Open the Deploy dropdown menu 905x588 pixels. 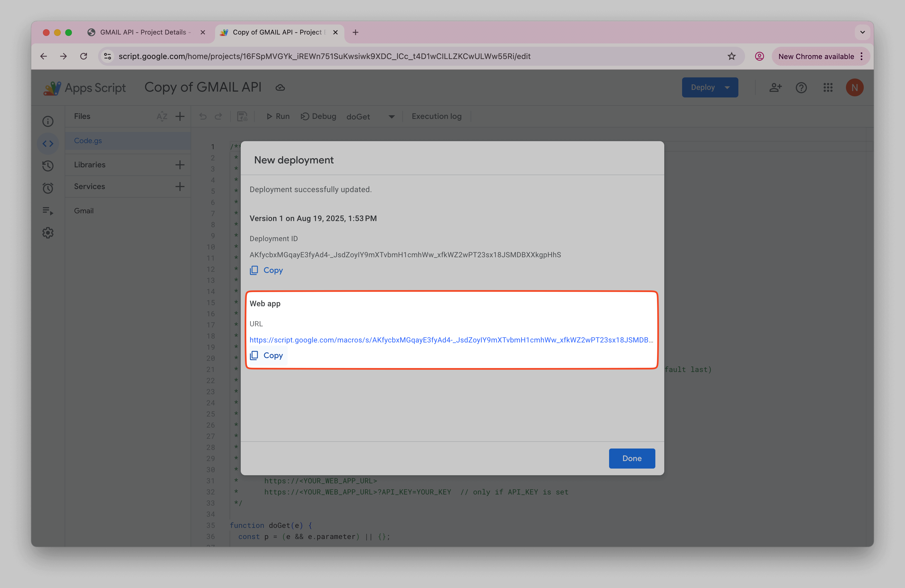click(710, 87)
